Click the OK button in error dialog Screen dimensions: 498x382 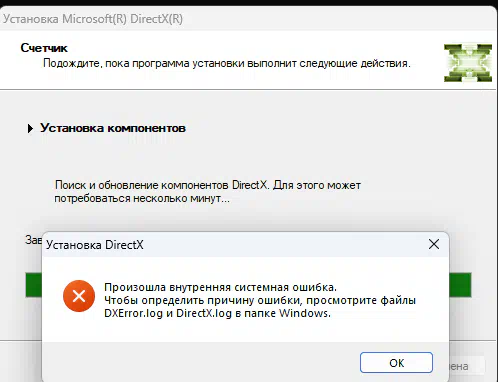pos(396,362)
